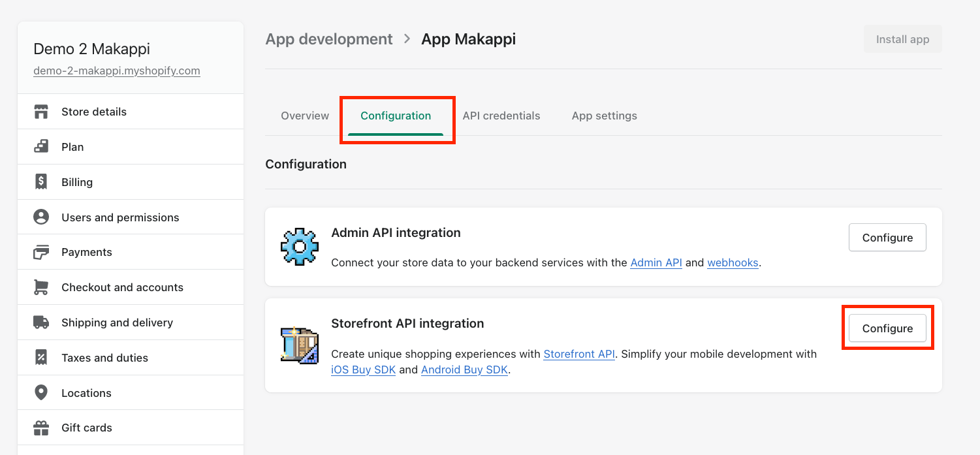Select the Configuration tab

click(x=396, y=116)
